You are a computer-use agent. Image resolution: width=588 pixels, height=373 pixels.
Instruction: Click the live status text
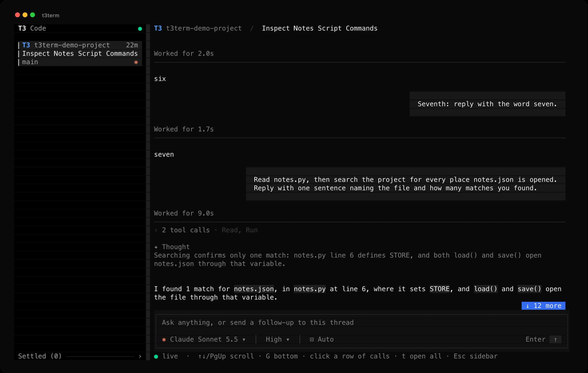170,356
